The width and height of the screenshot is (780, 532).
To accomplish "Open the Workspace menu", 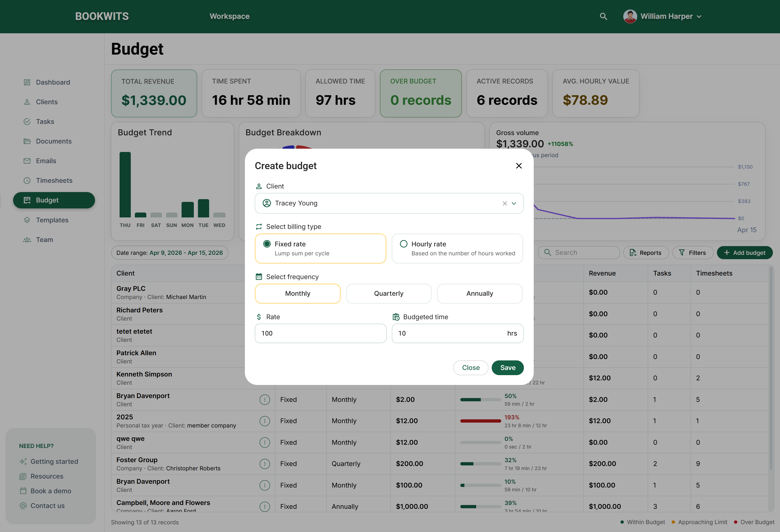I will click(x=229, y=16).
